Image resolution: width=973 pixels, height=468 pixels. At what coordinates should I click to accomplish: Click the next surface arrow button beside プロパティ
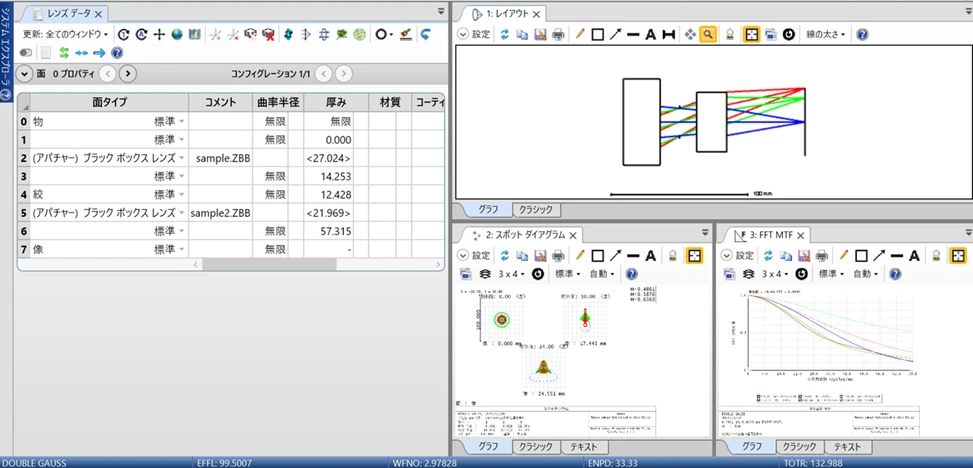128,73
